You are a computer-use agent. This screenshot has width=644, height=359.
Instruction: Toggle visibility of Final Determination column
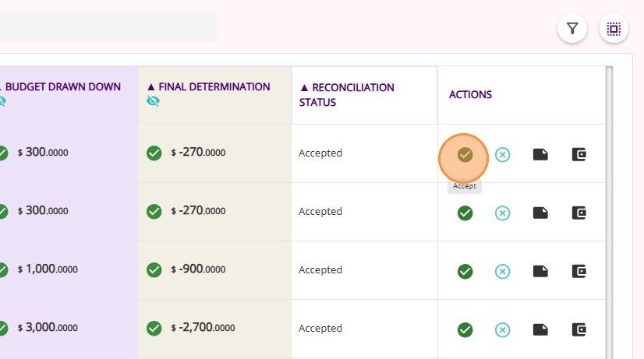pyautogui.click(x=153, y=101)
